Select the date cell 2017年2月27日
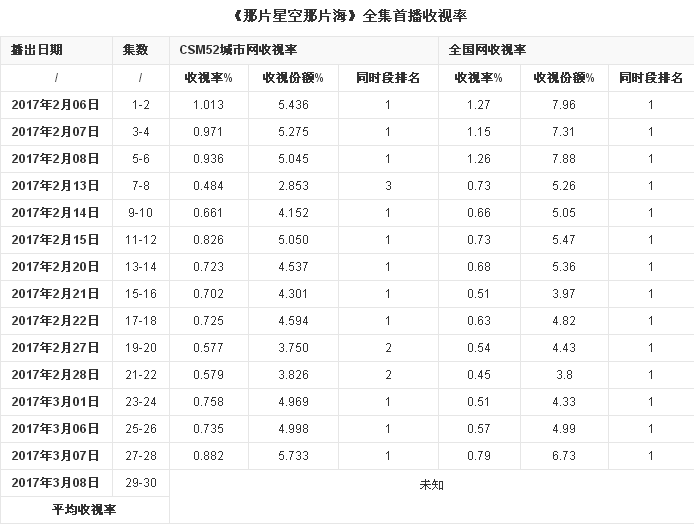 point(55,348)
